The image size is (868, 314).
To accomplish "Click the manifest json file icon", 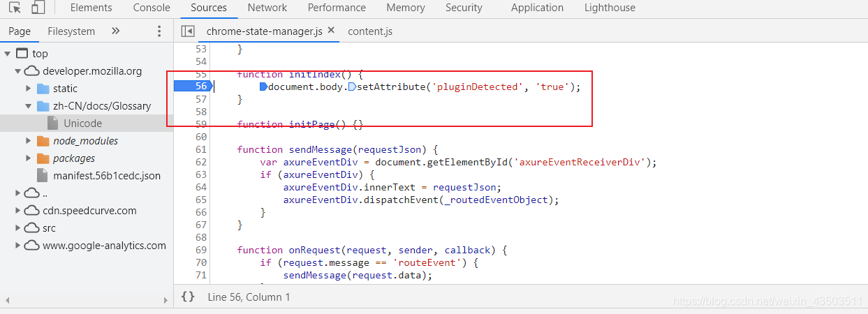I will click(42, 176).
